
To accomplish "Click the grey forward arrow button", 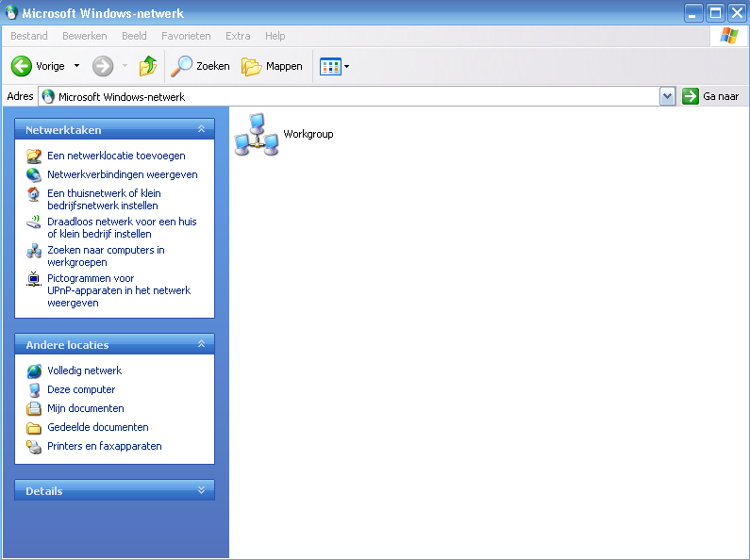I will click(x=103, y=66).
